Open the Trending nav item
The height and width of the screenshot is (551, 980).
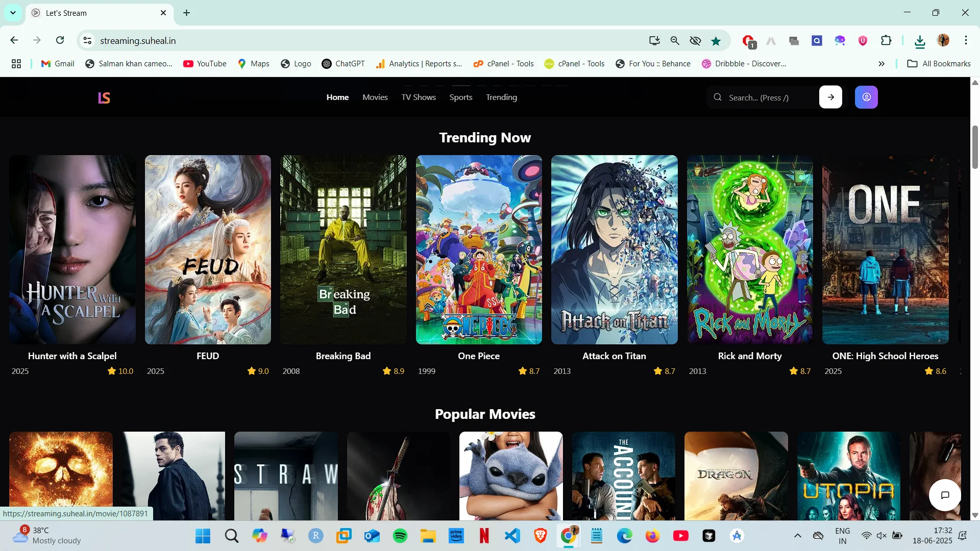(501, 97)
